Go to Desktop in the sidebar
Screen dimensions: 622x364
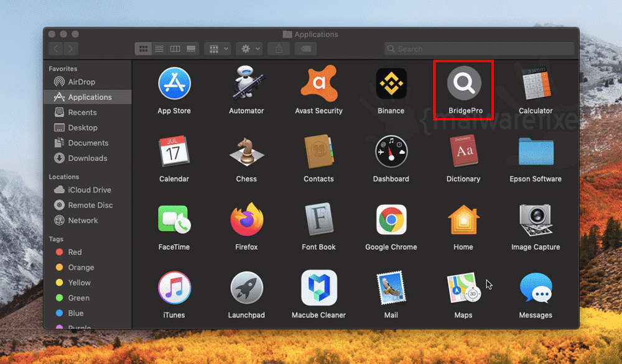click(x=87, y=127)
